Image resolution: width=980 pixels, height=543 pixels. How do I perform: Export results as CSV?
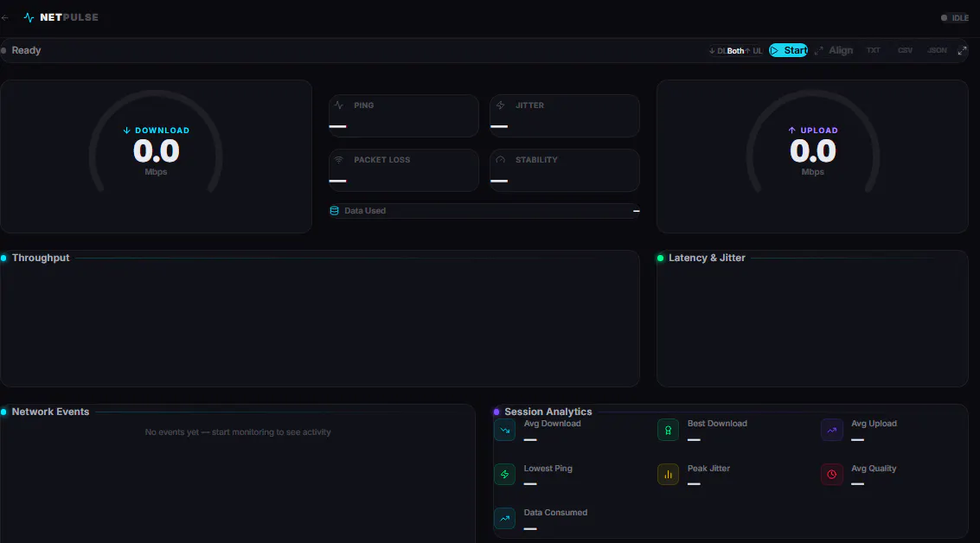click(905, 51)
